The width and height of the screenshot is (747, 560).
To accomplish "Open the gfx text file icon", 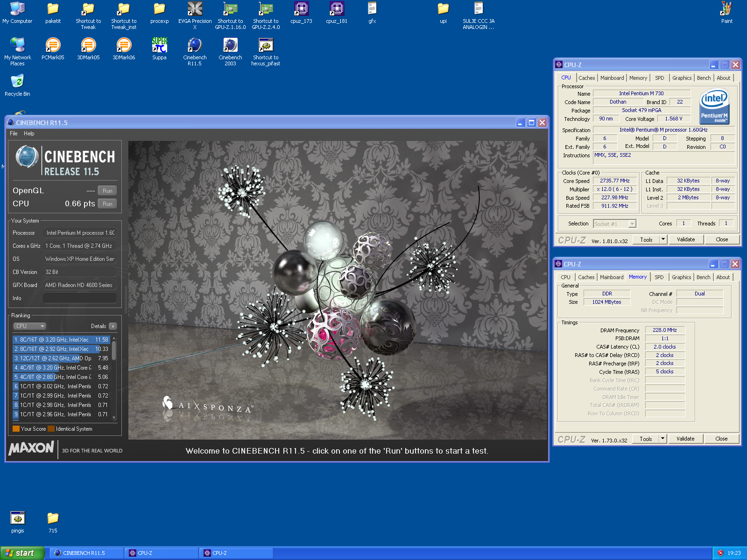I will (372, 13).
